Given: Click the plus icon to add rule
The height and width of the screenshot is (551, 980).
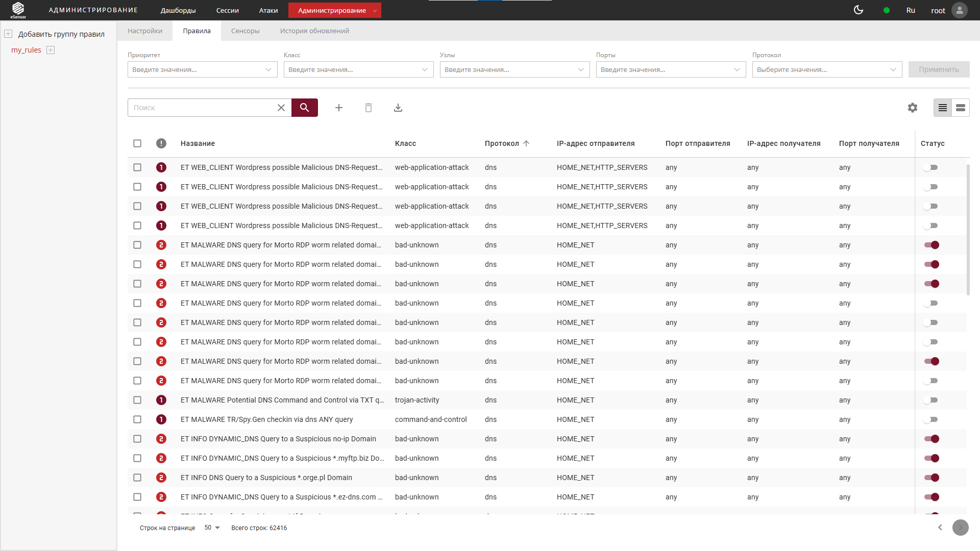Looking at the screenshot, I should 339,108.
